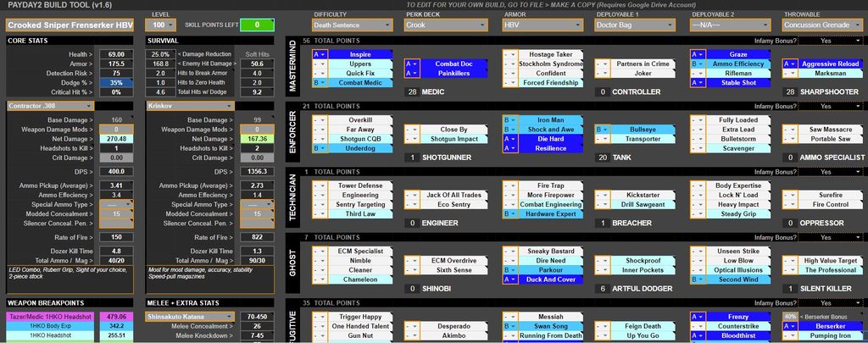
Task: Select the blue Dodge 35% cell
Action: 116,83
